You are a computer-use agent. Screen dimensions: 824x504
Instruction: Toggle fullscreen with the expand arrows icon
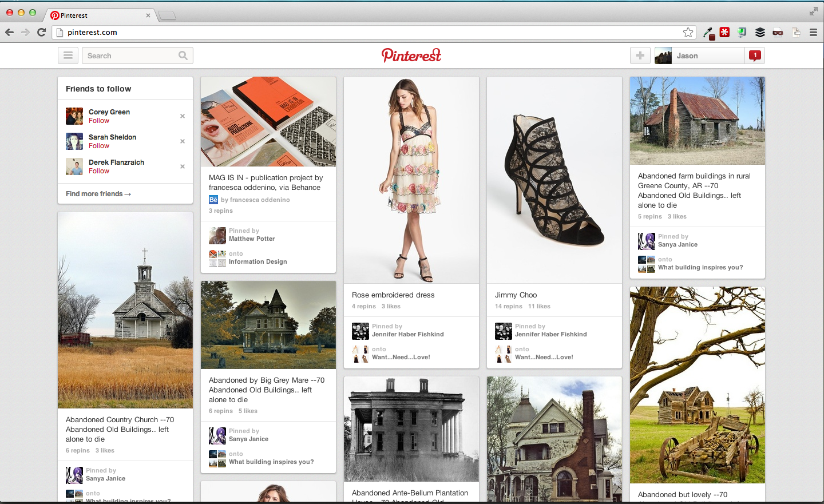(814, 11)
